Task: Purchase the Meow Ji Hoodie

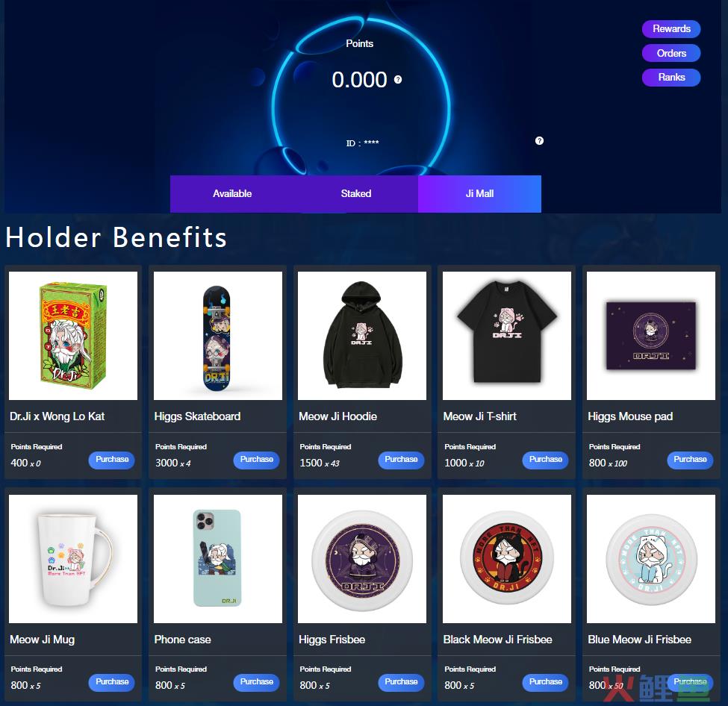Action: pos(401,460)
